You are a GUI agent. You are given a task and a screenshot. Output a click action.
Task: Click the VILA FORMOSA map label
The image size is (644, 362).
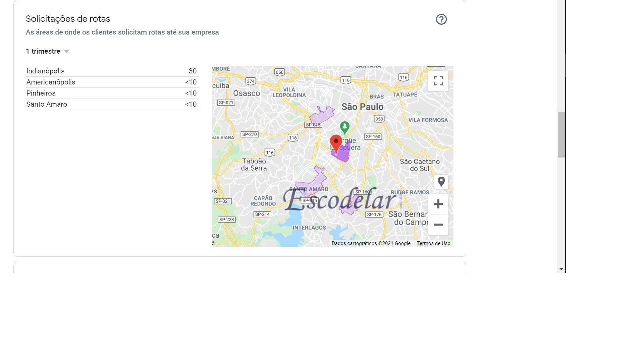coord(428,120)
